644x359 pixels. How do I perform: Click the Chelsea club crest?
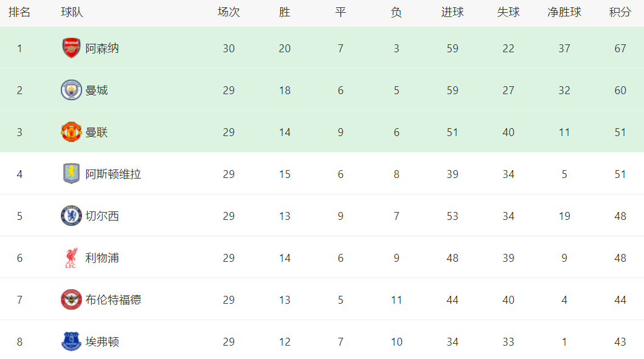(x=71, y=216)
